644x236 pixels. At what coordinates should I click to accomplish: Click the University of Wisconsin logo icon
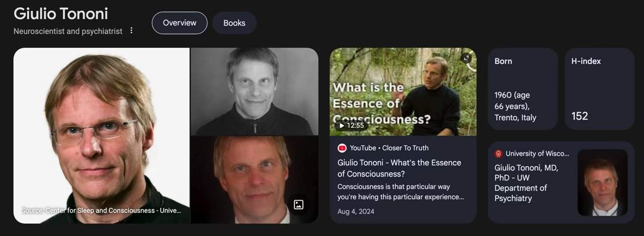(x=498, y=153)
